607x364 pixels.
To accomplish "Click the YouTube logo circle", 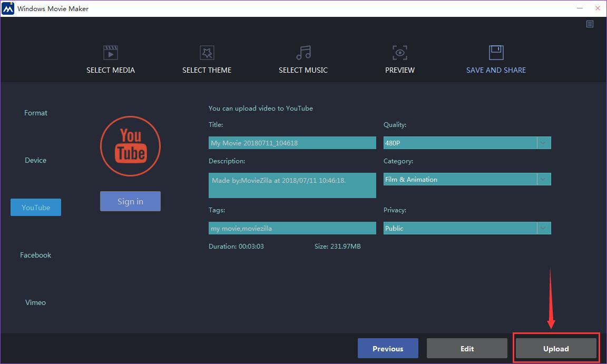I will (131, 146).
